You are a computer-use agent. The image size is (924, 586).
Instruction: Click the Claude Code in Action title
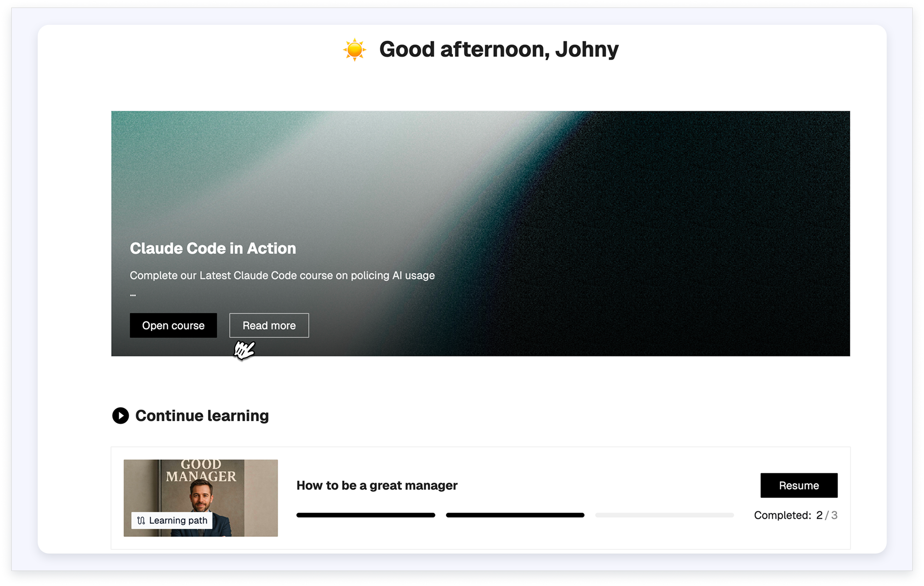coord(213,248)
